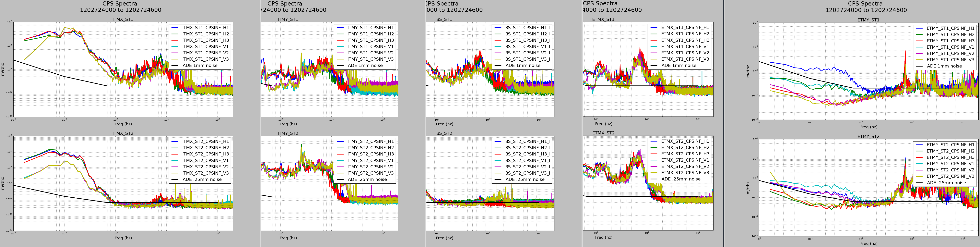
Task: Click CPS Spectra heading above ITMX plots
Action: (120, 4)
